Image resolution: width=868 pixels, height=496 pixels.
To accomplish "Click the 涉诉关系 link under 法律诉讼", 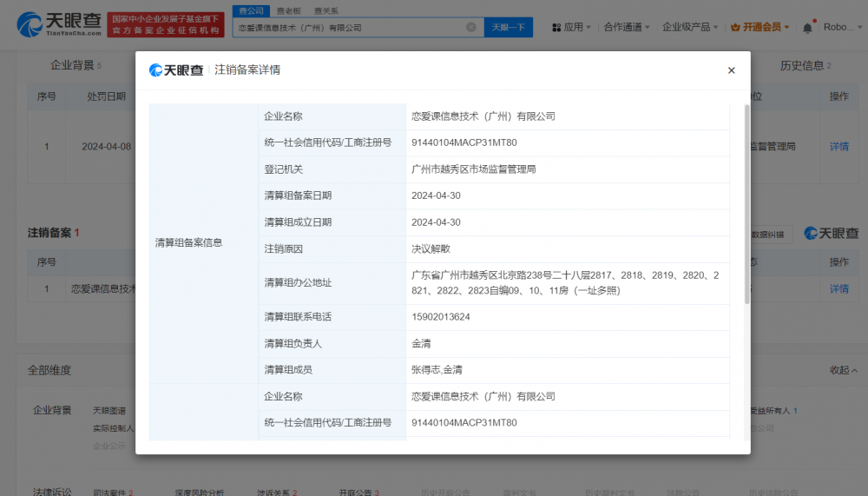I will coord(277,493).
